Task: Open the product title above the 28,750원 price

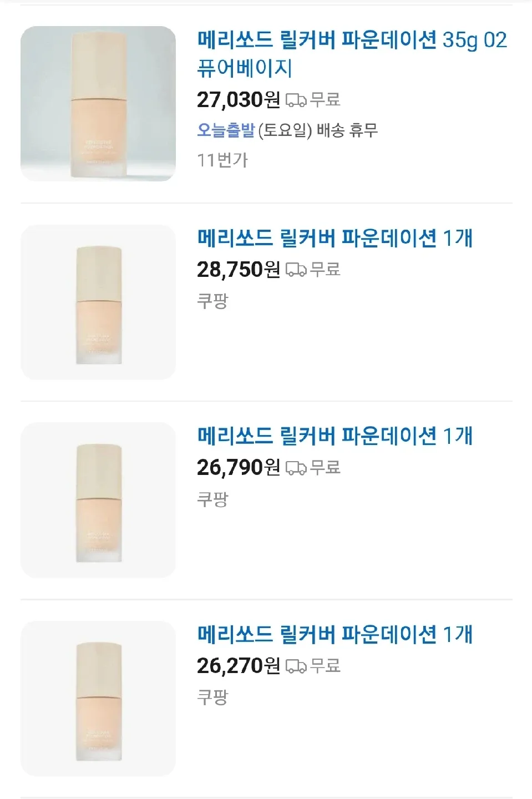Action: pos(335,239)
